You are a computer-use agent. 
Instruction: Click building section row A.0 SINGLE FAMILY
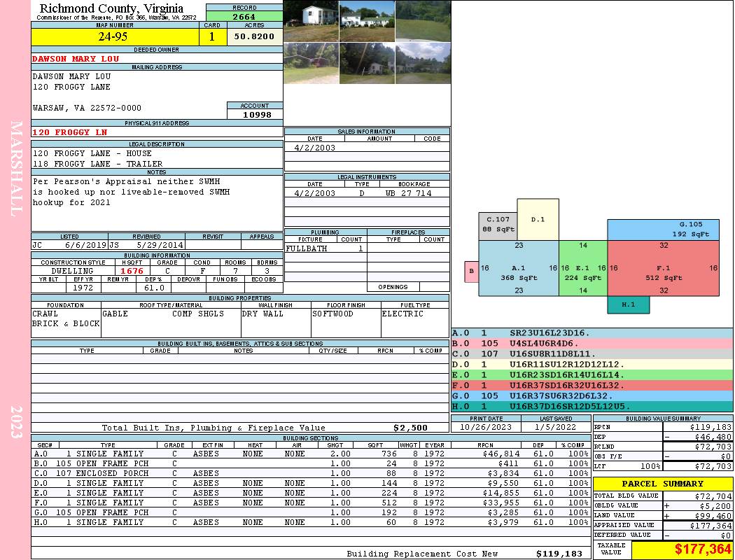tap(311, 454)
